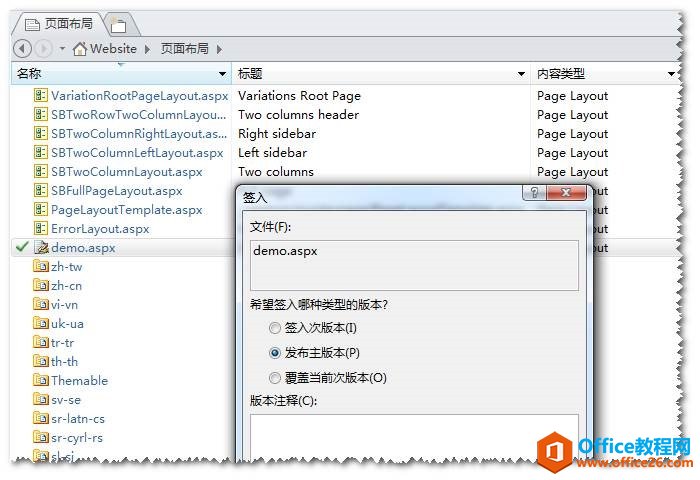Click the Website home icon in breadcrumb
700x480 pixels.
tap(79, 49)
